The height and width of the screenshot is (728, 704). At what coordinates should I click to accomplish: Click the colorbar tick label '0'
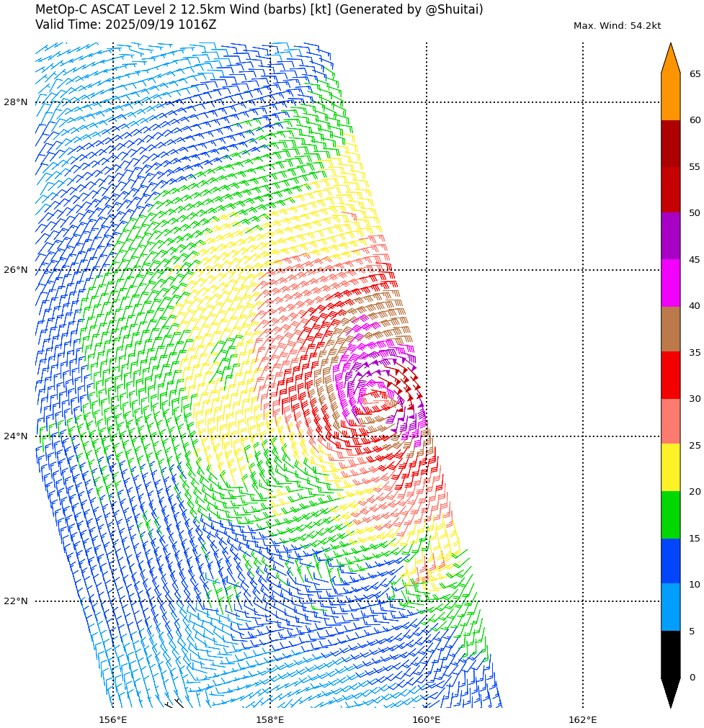(692, 678)
